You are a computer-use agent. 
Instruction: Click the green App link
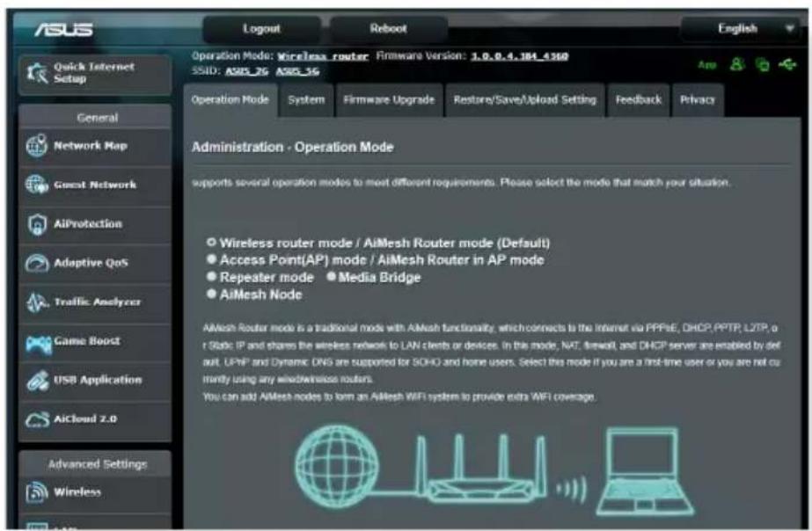coord(707,65)
